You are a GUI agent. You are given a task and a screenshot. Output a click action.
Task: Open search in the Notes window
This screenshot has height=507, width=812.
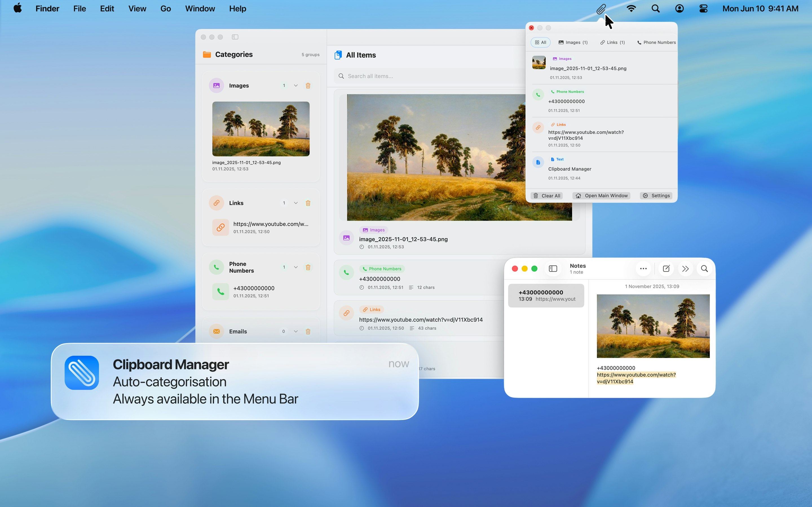pos(704,269)
